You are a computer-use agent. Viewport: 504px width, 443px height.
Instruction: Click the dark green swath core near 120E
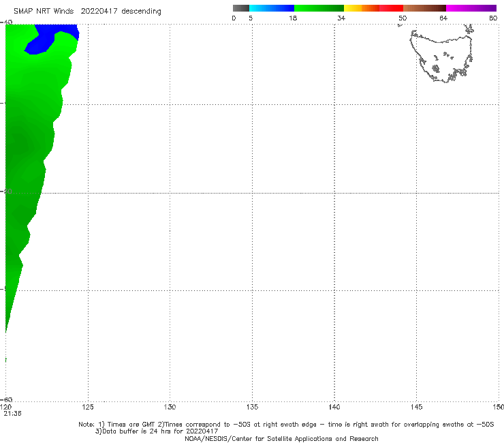[19, 143]
